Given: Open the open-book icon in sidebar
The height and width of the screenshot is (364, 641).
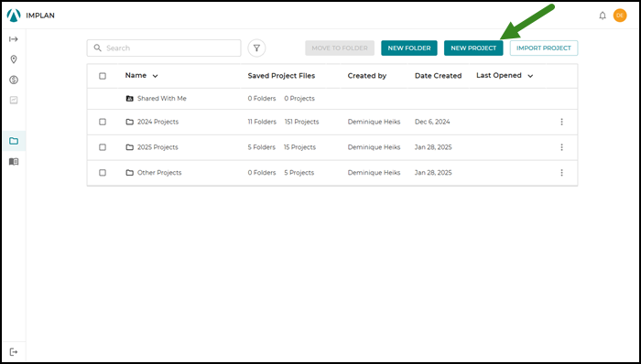Looking at the screenshot, I should click(x=14, y=162).
